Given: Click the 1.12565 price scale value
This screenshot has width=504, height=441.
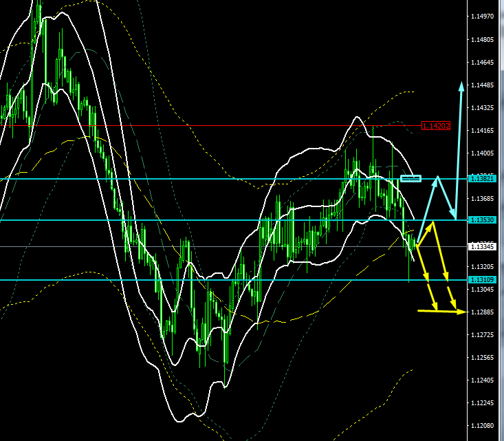Looking at the screenshot, I should pos(482,357).
